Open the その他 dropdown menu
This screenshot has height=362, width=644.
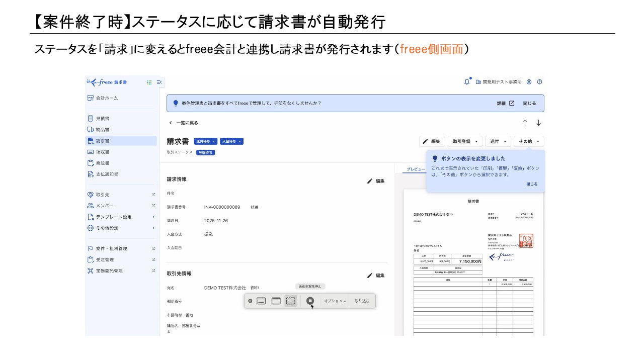pos(528,141)
